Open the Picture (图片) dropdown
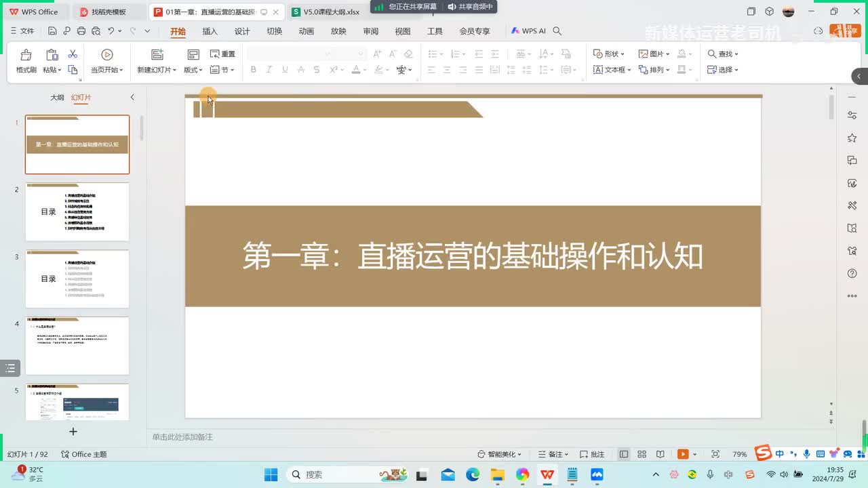 [x=654, y=54]
